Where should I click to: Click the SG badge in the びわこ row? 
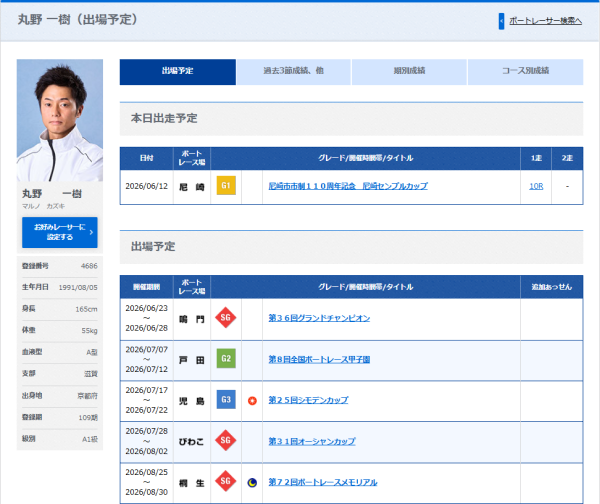(x=226, y=440)
